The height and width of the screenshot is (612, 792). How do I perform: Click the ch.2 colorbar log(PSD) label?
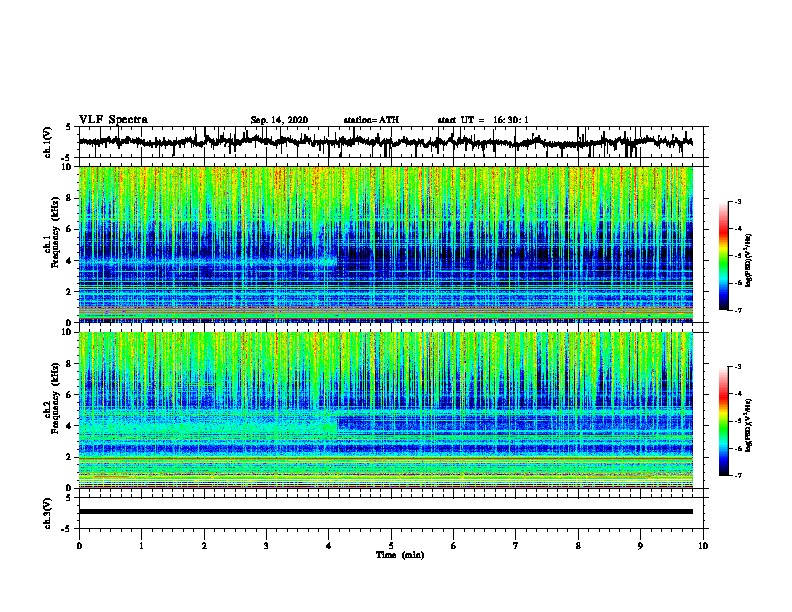click(748, 426)
